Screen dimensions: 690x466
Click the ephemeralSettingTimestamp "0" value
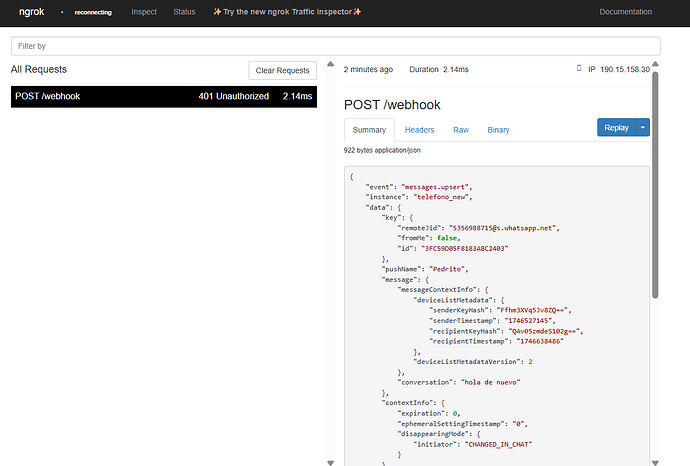pyautogui.click(x=518, y=424)
